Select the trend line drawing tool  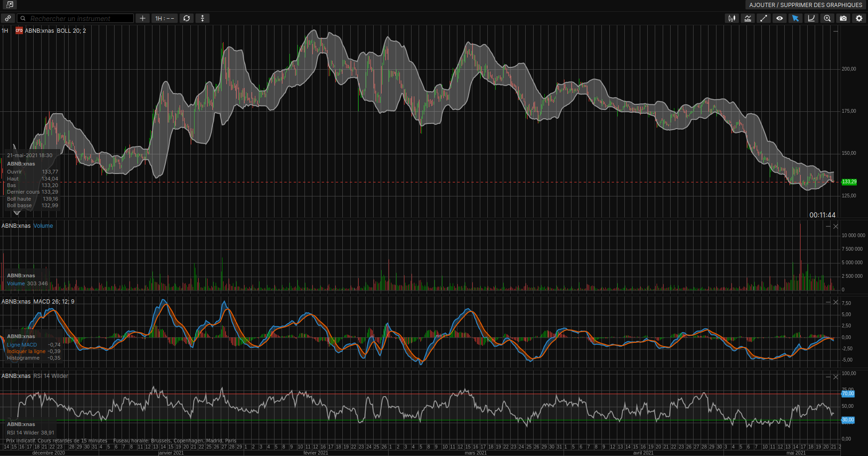coord(764,18)
